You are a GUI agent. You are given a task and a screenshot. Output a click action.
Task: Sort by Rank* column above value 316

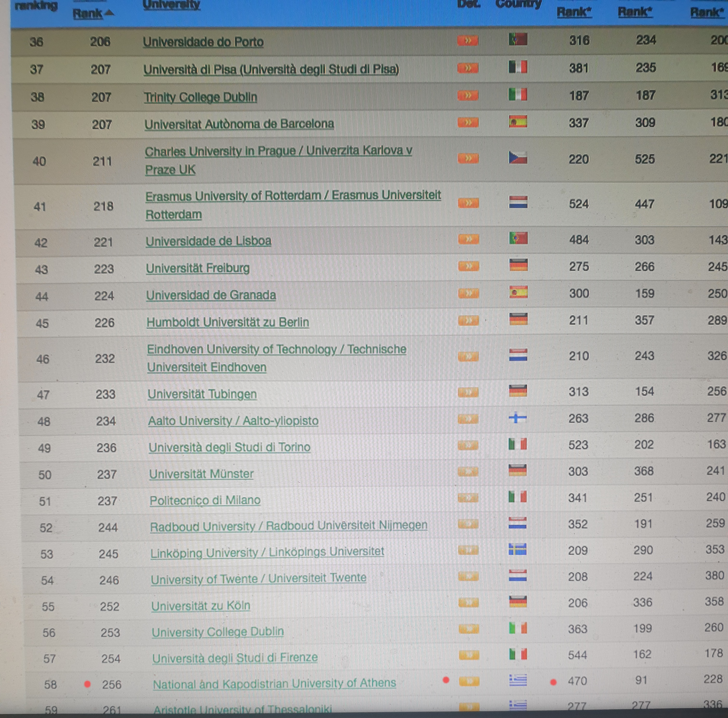pyautogui.click(x=574, y=12)
